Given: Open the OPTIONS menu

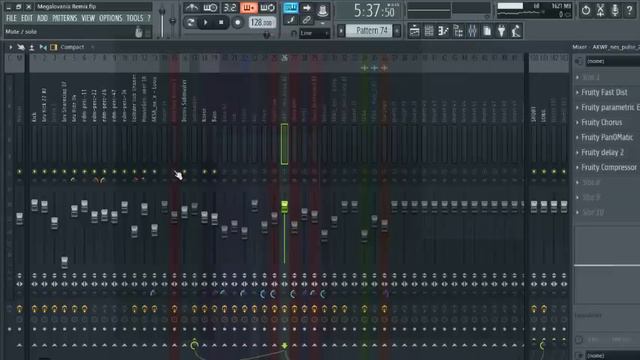Looking at the screenshot, I should point(111,18).
